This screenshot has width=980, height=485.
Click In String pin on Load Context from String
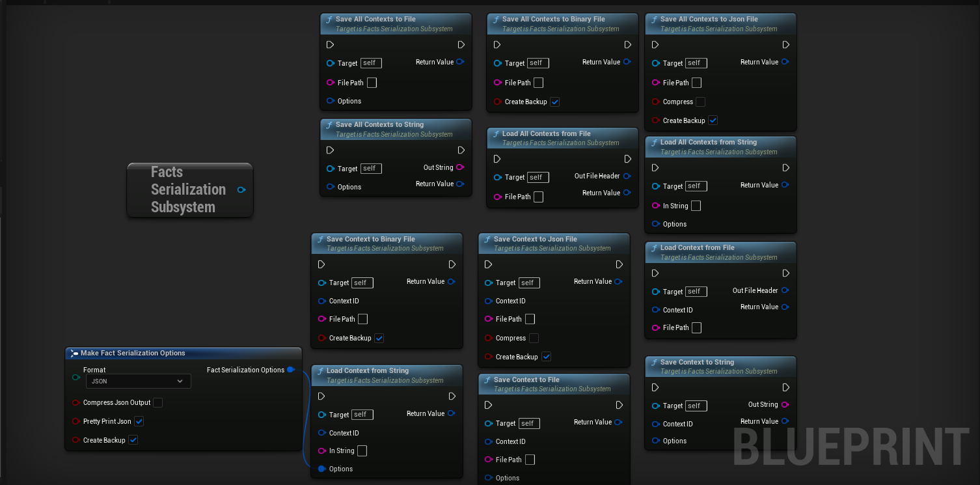pos(321,450)
